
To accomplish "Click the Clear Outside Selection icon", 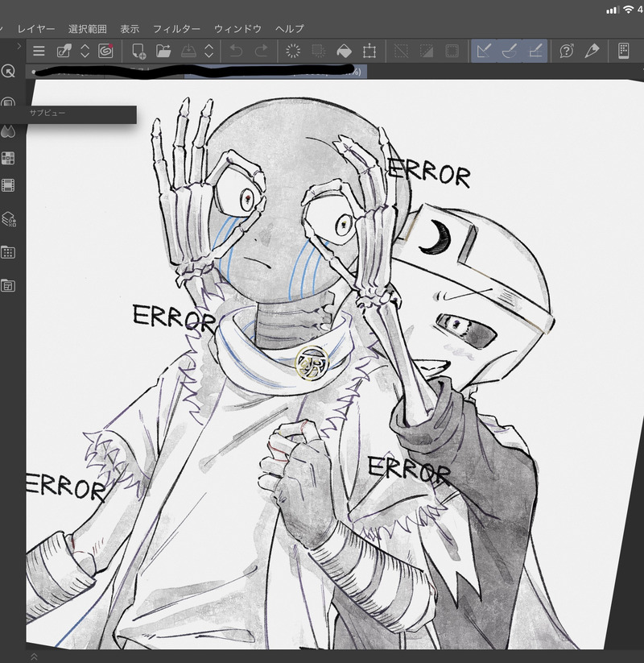I will coord(319,52).
